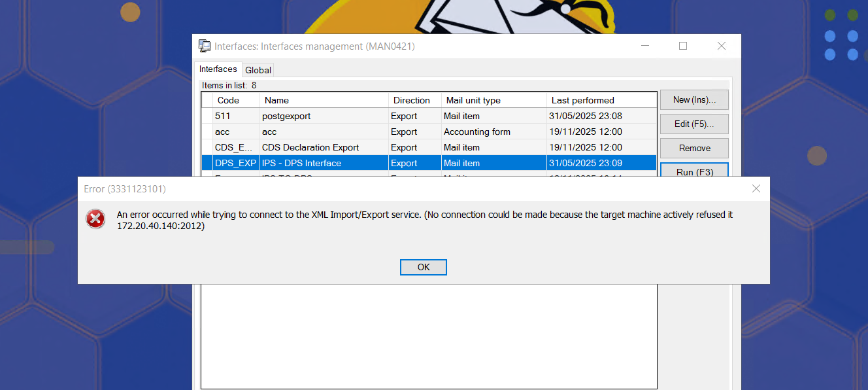Select the row with code 511
Image resolution: width=868 pixels, height=390 pixels.
pyautogui.click(x=429, y=116)
